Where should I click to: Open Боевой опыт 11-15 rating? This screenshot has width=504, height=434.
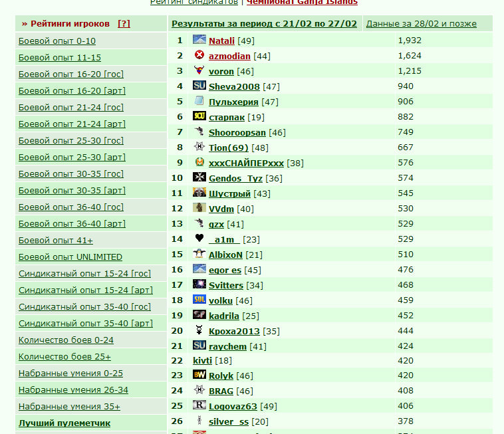click(59, 58)
